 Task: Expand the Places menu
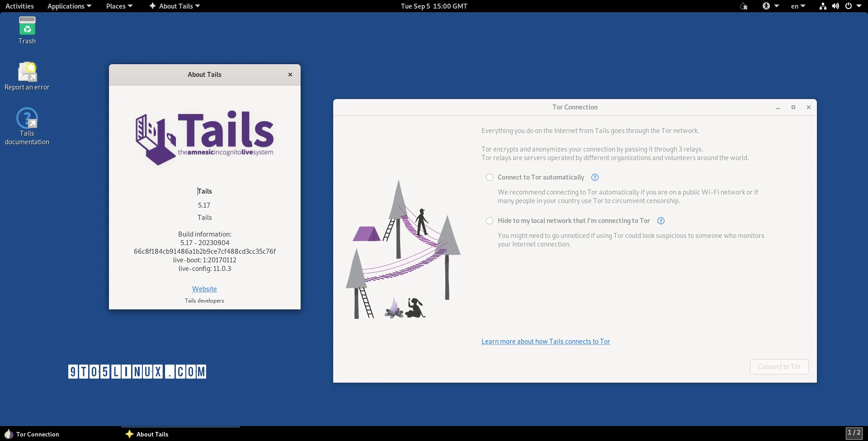tap(119, 6)
